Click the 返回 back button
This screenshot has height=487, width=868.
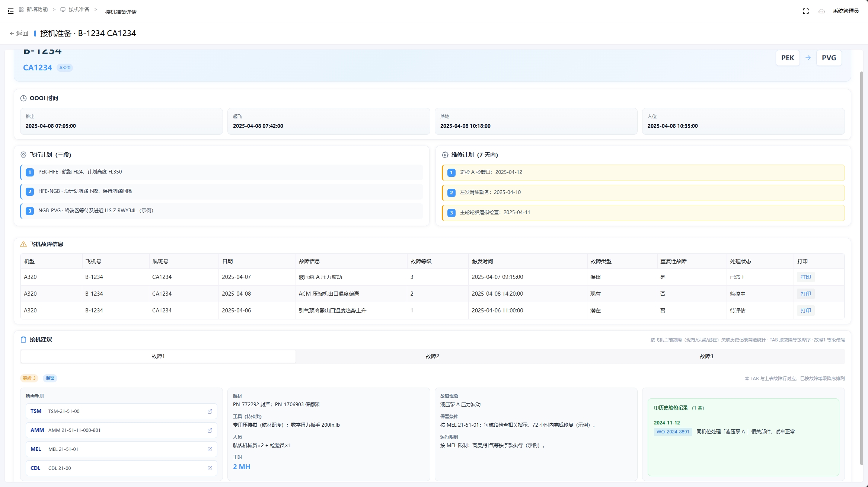(x=19, y=34)
